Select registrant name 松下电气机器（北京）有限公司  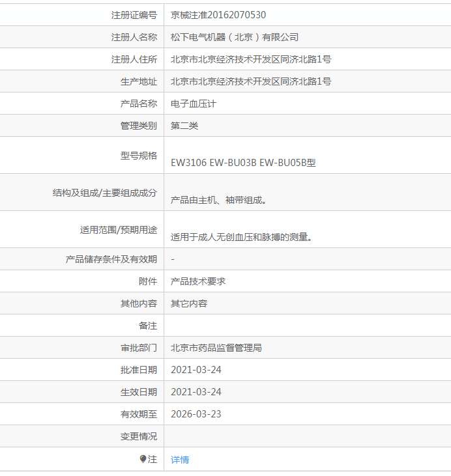(235, 37)
